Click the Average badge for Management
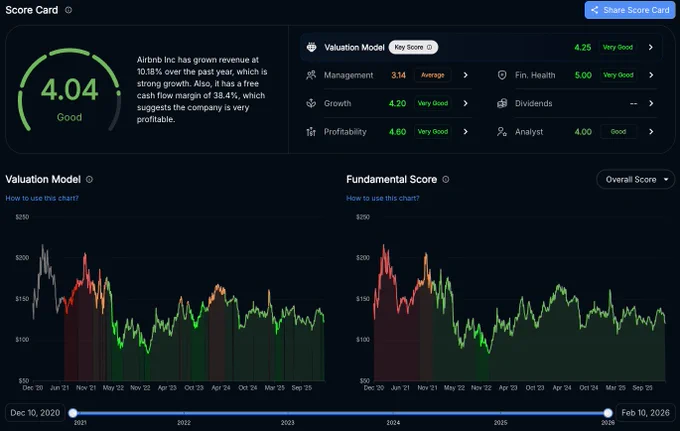Screen dimensions: 680x431 (x=433, y=75)
